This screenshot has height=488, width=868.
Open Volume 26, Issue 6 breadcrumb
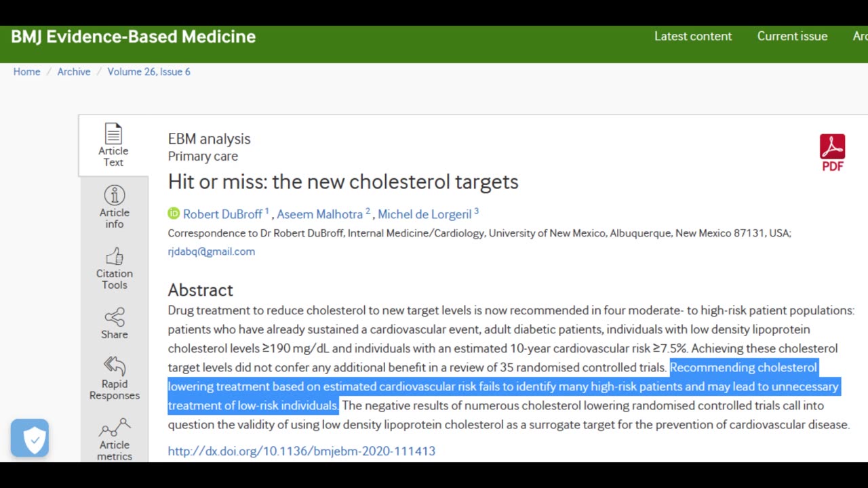click(x=149, y=72)
